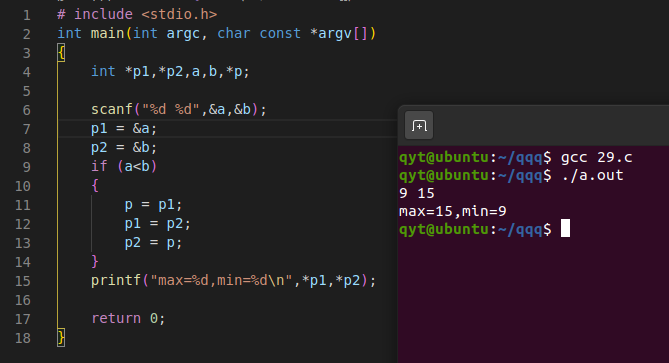
Task: Open a new terminal tab with the plus icon
Action: [419, 125]
